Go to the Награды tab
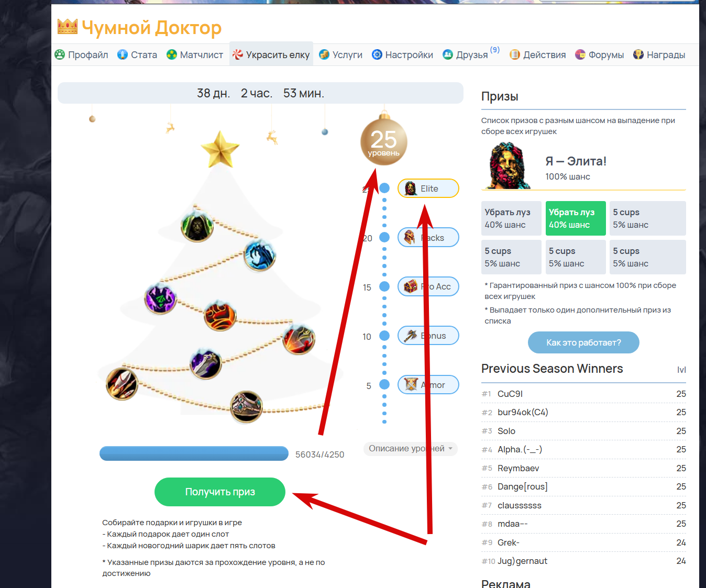706x588 pixels. pyautogui.click(x=659, y=54)
